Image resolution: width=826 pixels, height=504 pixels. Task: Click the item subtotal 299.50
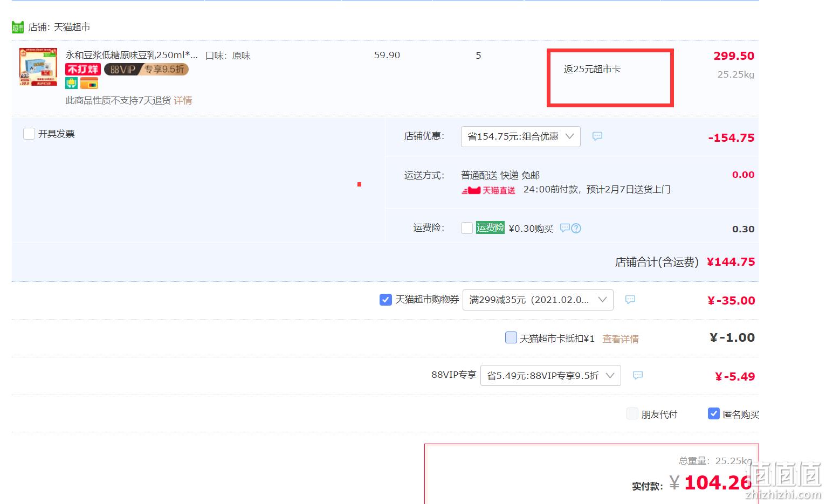[x=734, y=56]
